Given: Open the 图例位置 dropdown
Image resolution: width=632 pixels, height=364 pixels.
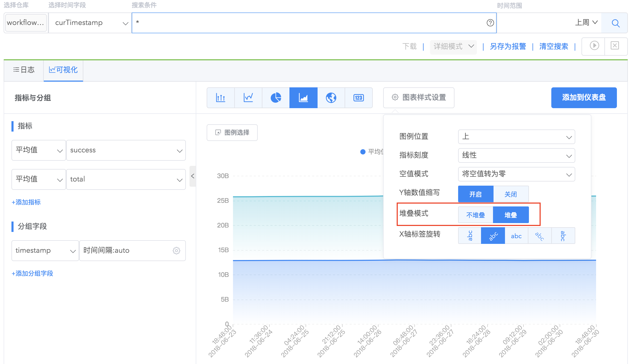Looking at the screenshot, I should (516, 136).
